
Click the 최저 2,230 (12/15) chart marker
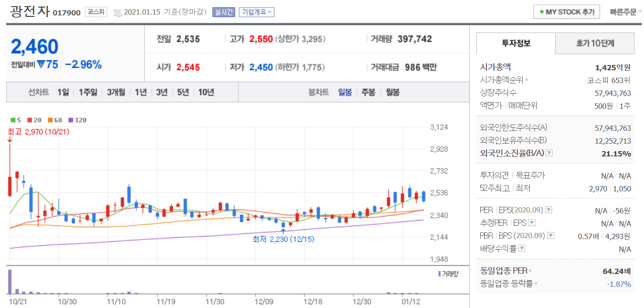pyautogui.click(x=283, y=239)
